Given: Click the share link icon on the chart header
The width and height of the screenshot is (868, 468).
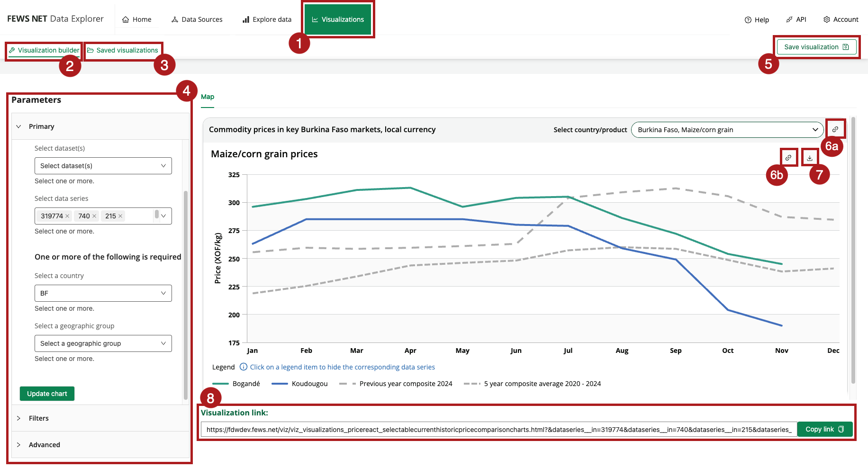Looking at the screenshot, I should pos(788,158).
